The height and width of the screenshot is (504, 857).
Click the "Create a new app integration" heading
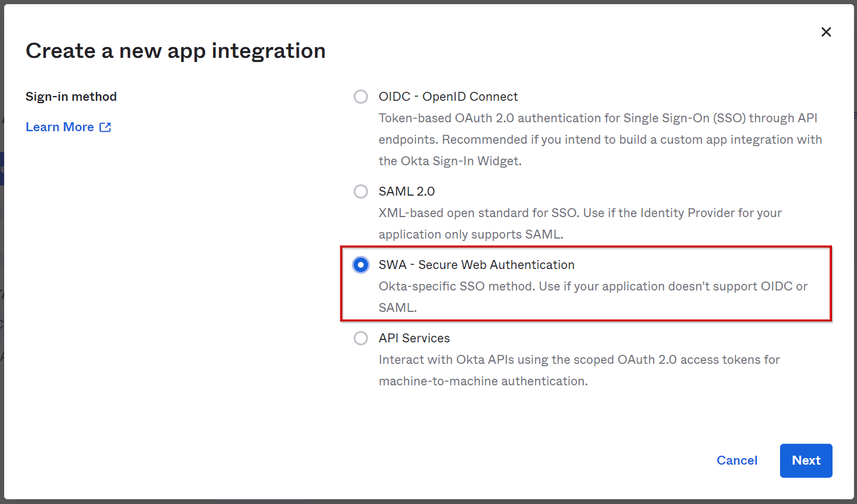pyautogui.click(x=175, y=51)
